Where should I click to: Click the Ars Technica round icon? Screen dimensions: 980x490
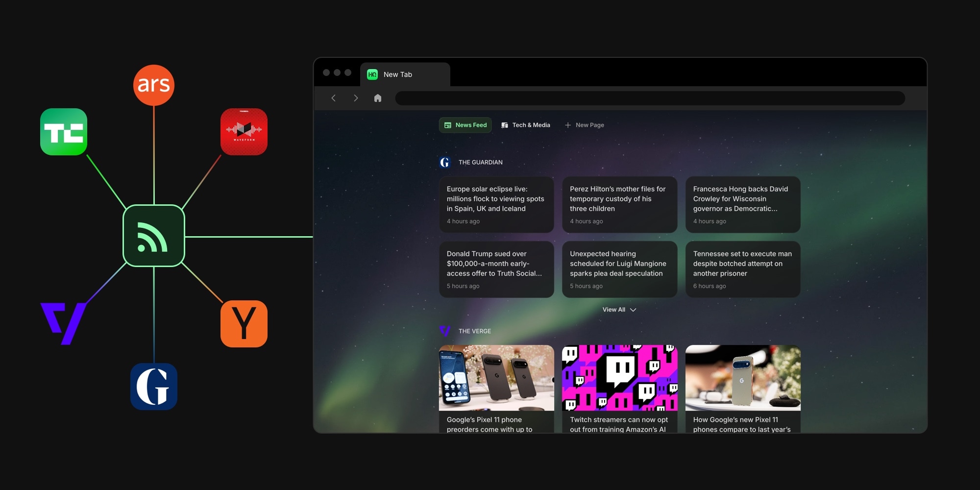point(154,85)
